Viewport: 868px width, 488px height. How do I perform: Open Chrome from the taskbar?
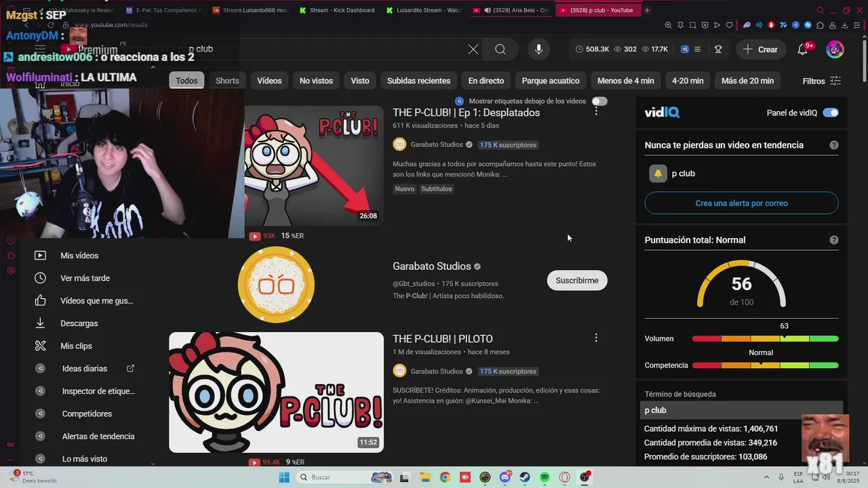445,477
